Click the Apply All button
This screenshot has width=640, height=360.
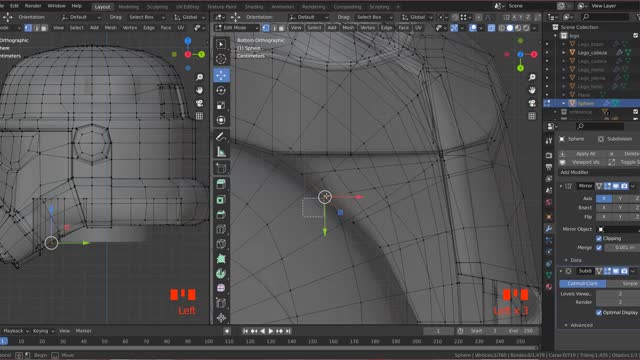(x=581, y=154)
